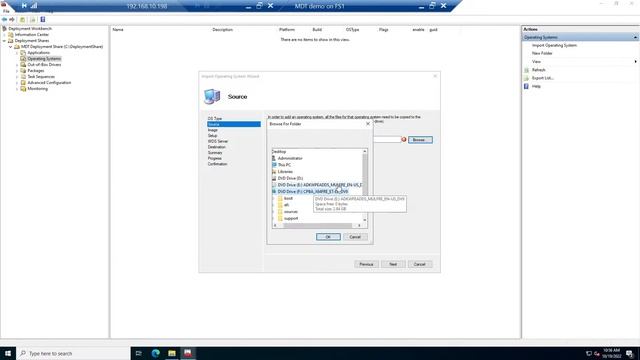Click the Description column header
The image size is (640, 360).
point(222,30)
